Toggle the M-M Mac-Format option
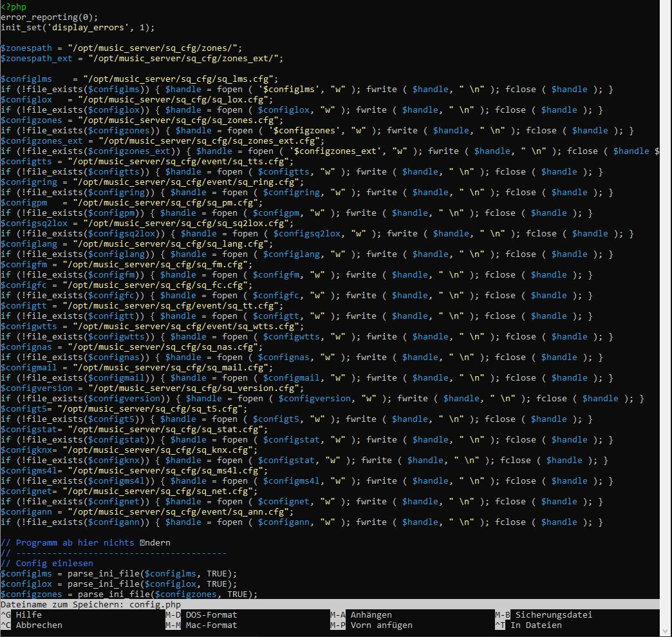 (202, 625)
